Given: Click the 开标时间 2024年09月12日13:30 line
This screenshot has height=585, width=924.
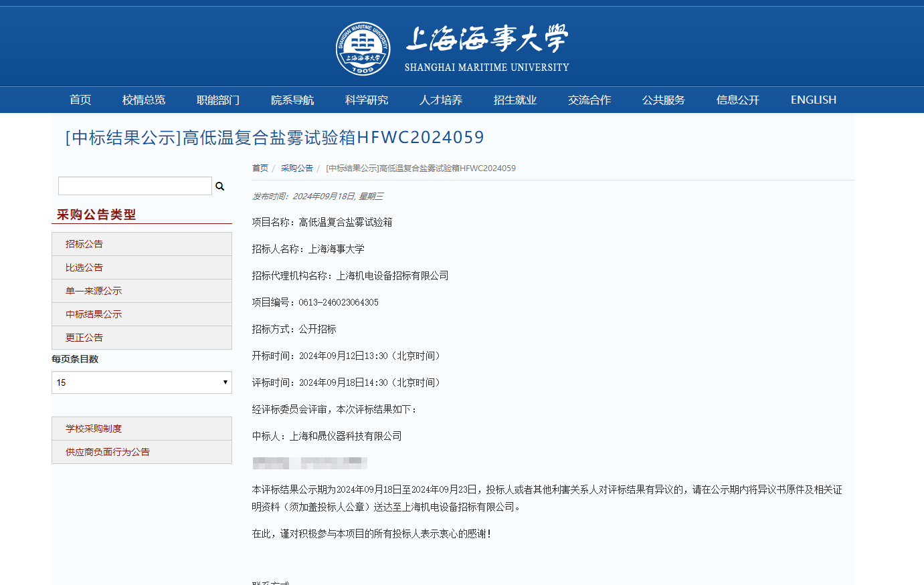Looking at the screenshot, I should (x=347, y=356).
